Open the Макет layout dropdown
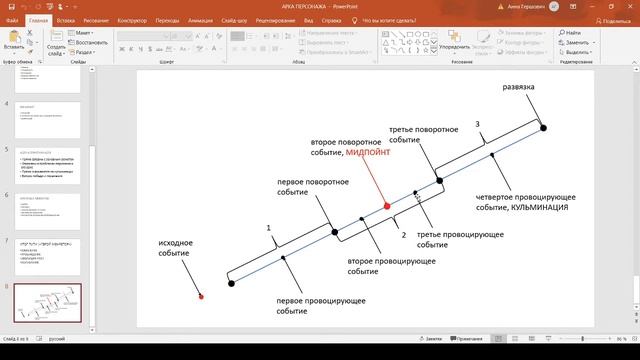The height and width of the screenshot is (360, 640). (x=81, y=33)
